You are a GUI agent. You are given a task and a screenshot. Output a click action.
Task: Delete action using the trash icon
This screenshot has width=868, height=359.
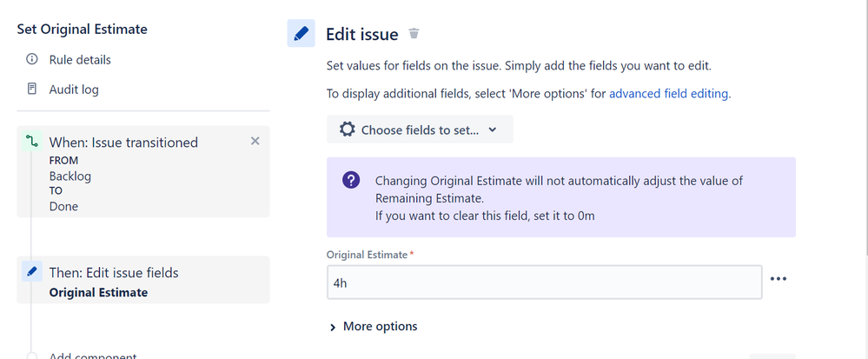414,34
